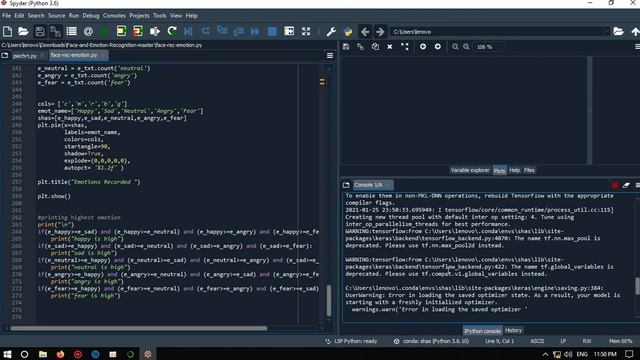Click the @ symbol finder icon

[88, 31]
